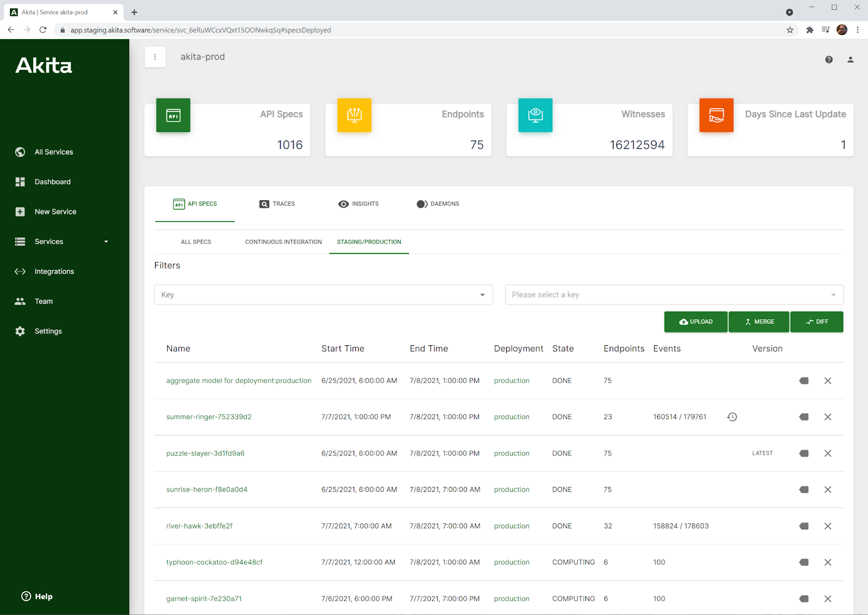Select the Continuous Integration sub-tab

[283, 242]
